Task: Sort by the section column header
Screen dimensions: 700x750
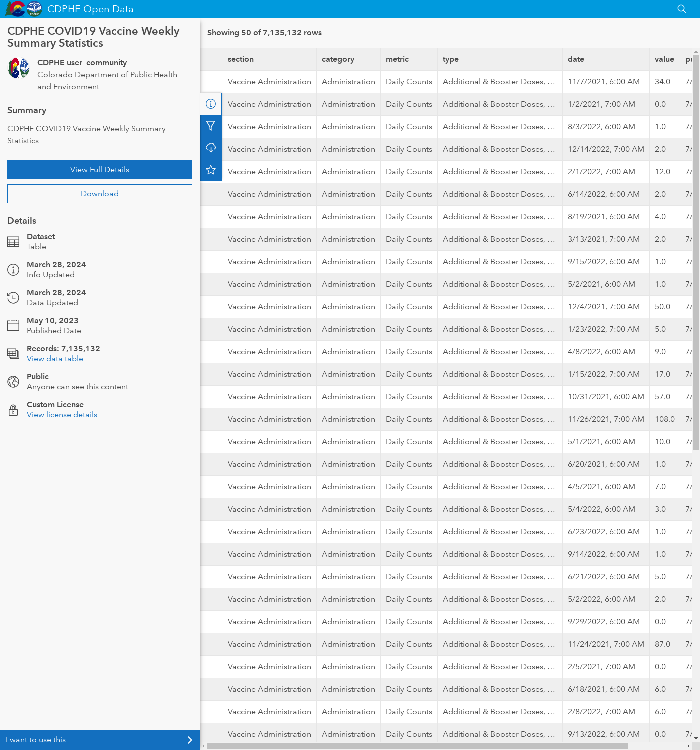Action: (241, 59)
